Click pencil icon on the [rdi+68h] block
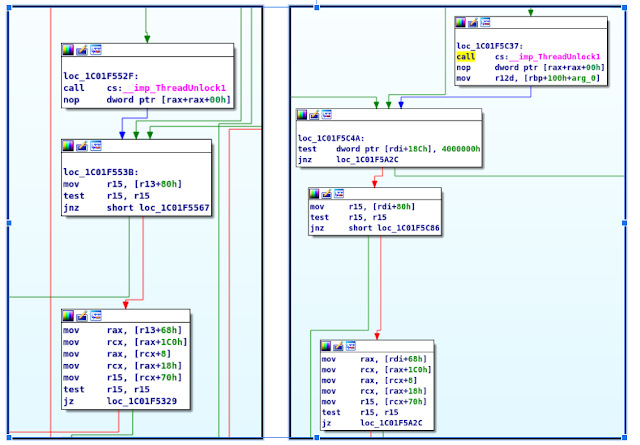Image resolution: width=640 pixels, height=445 pixels. pyautogui.click(x=338, y=346)
